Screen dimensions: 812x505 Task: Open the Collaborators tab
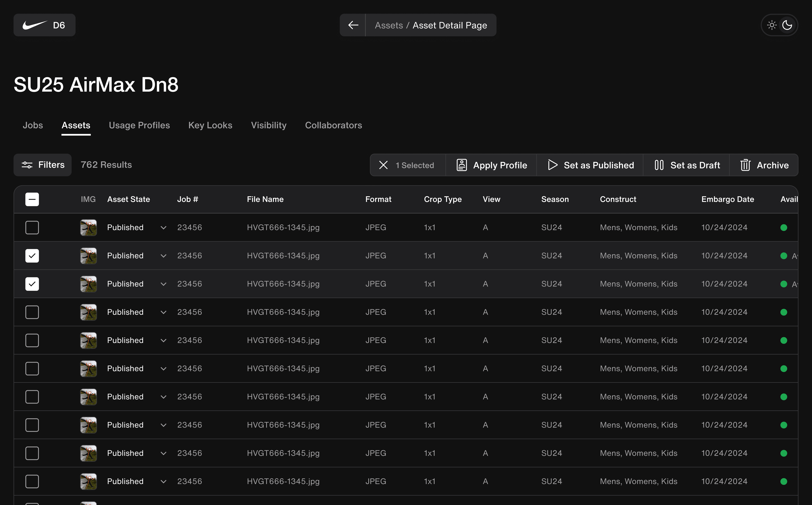(333, 125)
